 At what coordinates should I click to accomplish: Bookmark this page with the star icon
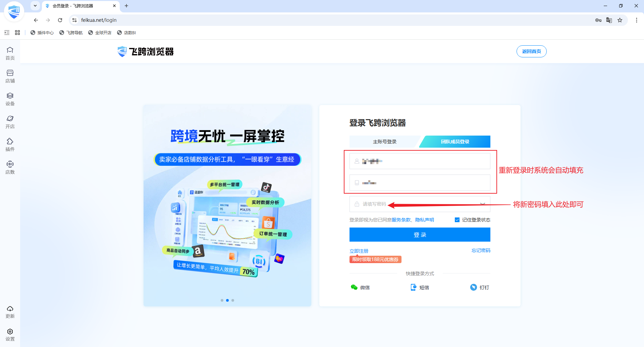pyautogui.click(x=620, y=20)
